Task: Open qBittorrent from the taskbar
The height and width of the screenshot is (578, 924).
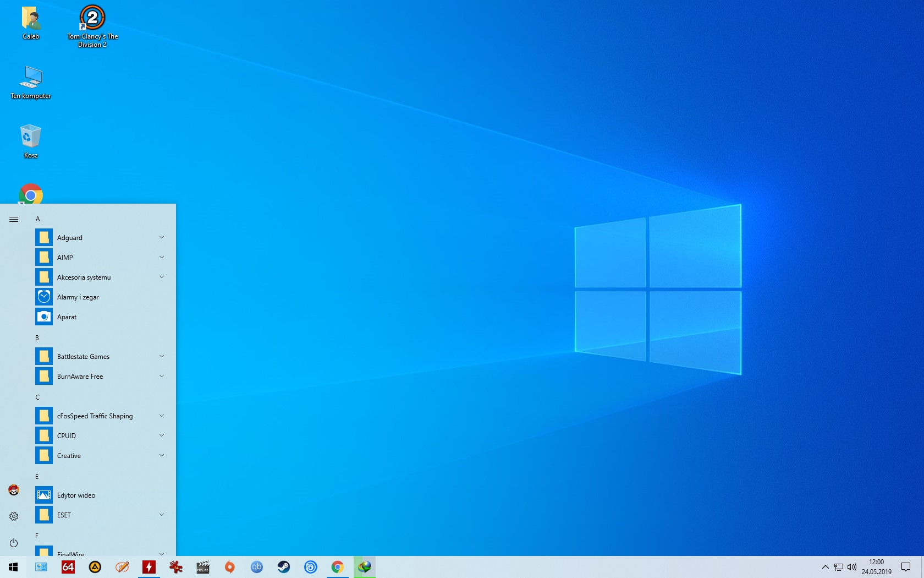Action: coord(257,567)
